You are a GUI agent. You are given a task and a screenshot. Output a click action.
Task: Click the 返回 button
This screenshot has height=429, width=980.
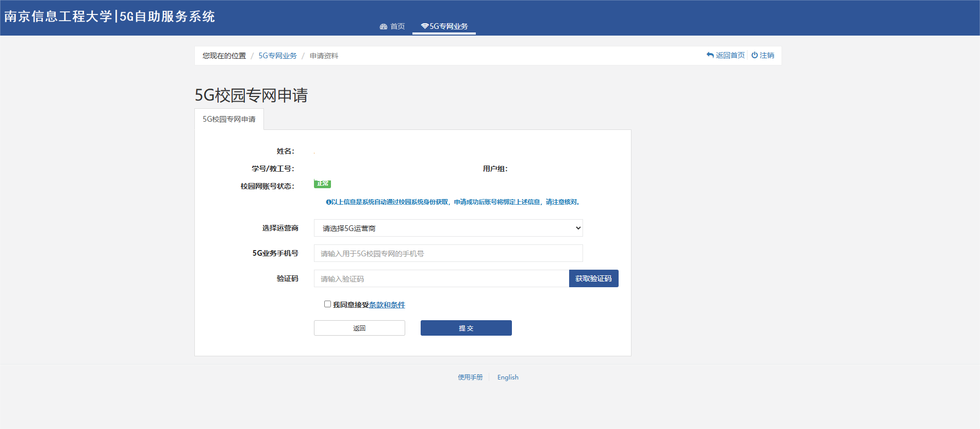click(359, 328)
